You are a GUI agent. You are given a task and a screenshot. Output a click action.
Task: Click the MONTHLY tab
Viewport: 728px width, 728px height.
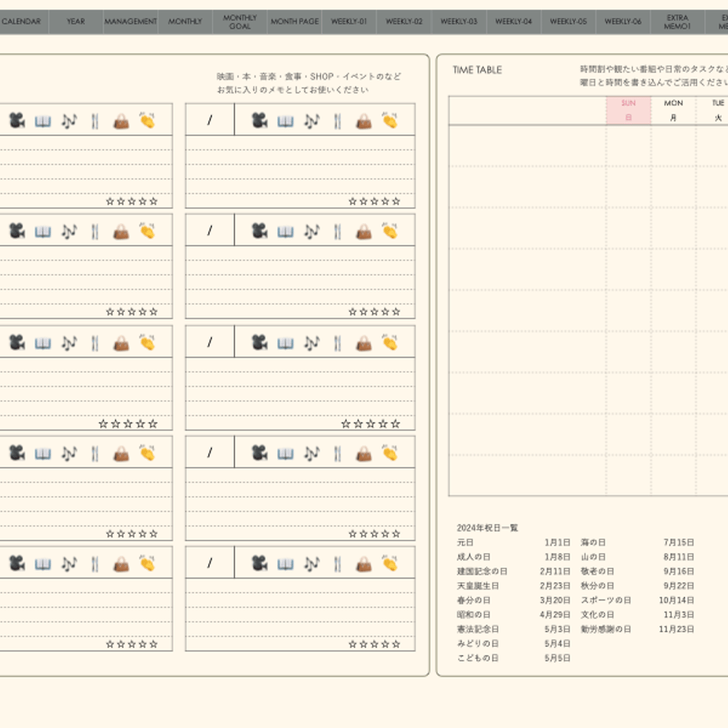185,22
